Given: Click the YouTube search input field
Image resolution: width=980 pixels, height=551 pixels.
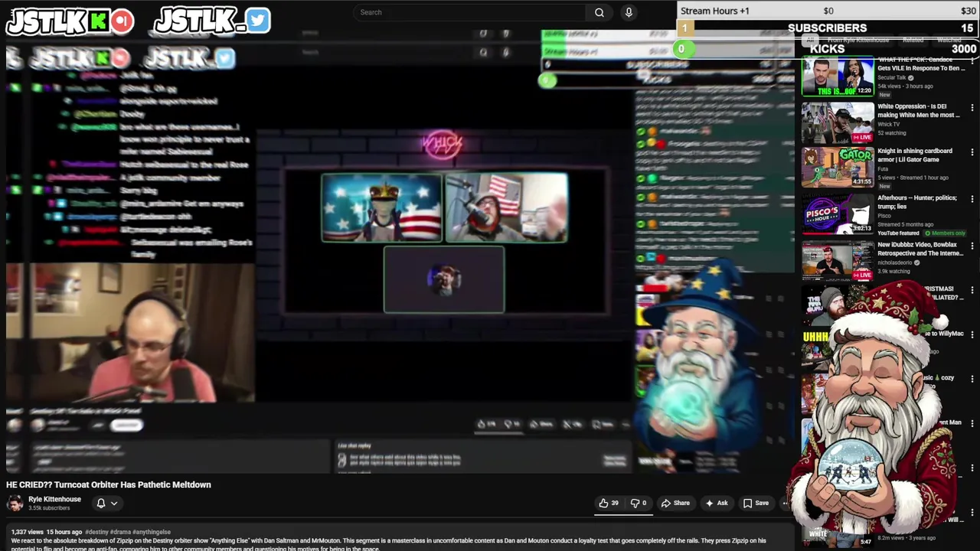Looking at the screenshot, I should click(471, 12).
